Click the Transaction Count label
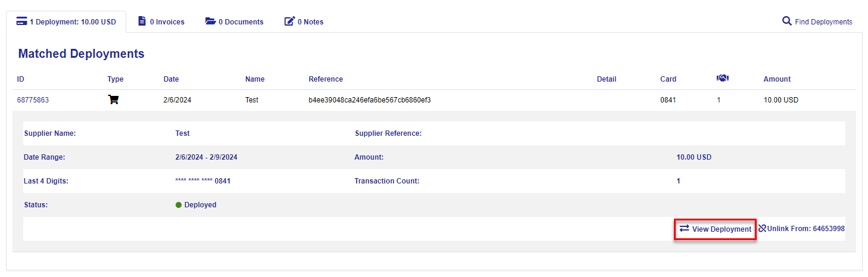 386,181
